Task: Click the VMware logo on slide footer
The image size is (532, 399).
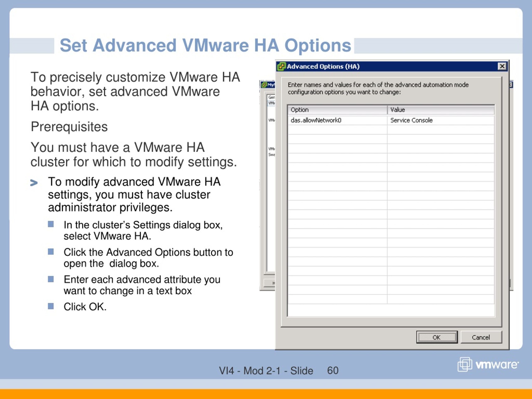Action: (x=488, y=365)
